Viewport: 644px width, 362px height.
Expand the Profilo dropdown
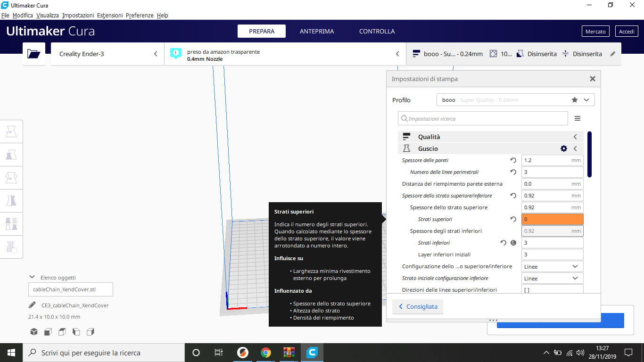coord(586,100)
